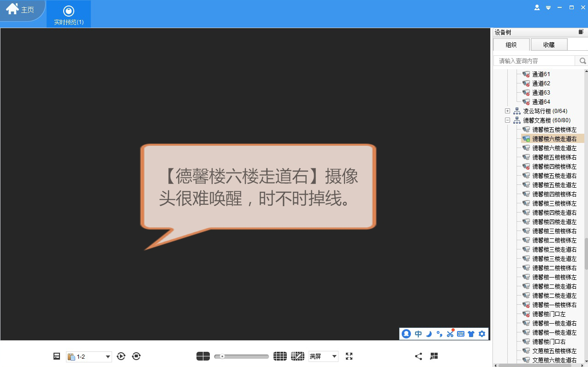Click camera icon of 通道62
Image resolution: width=588 pixels, height=367 pixels.
526,83
